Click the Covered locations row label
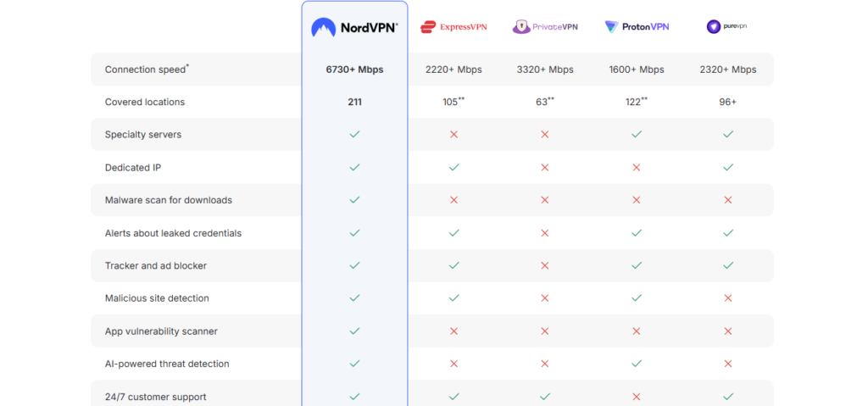Screen dimensions: 868x406 pos(144,103)
